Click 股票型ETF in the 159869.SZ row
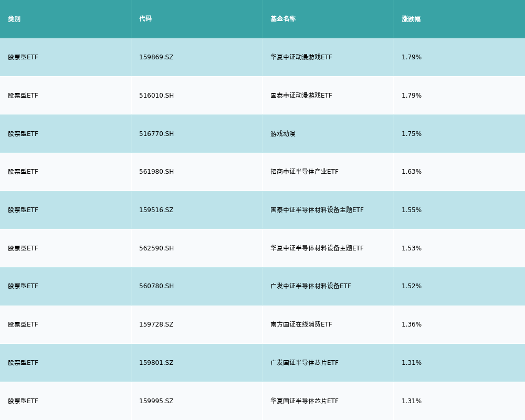The width and height of the screenshot is (525, 420). [23, 57]
